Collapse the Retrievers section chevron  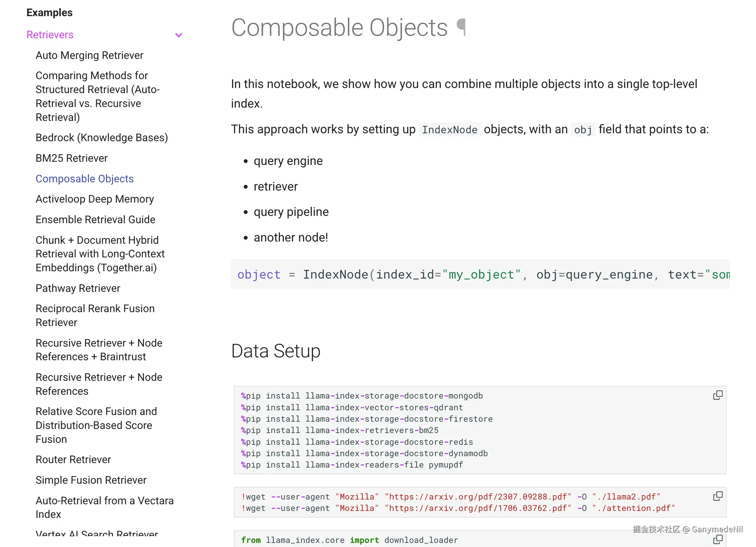[179, 35]
